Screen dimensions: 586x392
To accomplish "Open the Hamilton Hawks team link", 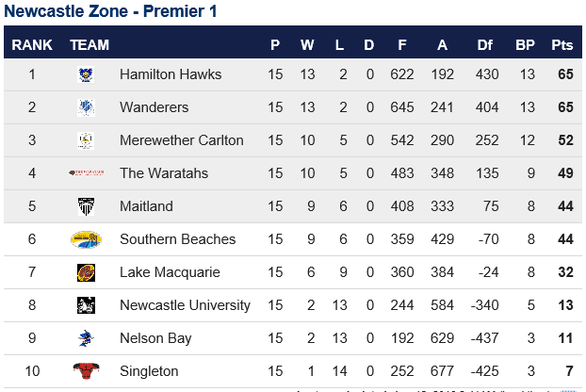I will tap(171, 74).
